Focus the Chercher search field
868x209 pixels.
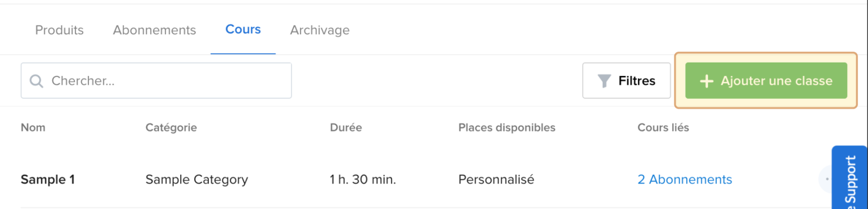(165, 81)
